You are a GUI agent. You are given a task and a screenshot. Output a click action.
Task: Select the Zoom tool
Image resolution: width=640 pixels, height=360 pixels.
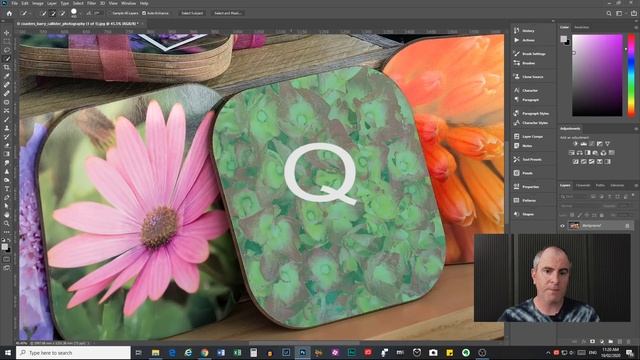coord(7,223)
